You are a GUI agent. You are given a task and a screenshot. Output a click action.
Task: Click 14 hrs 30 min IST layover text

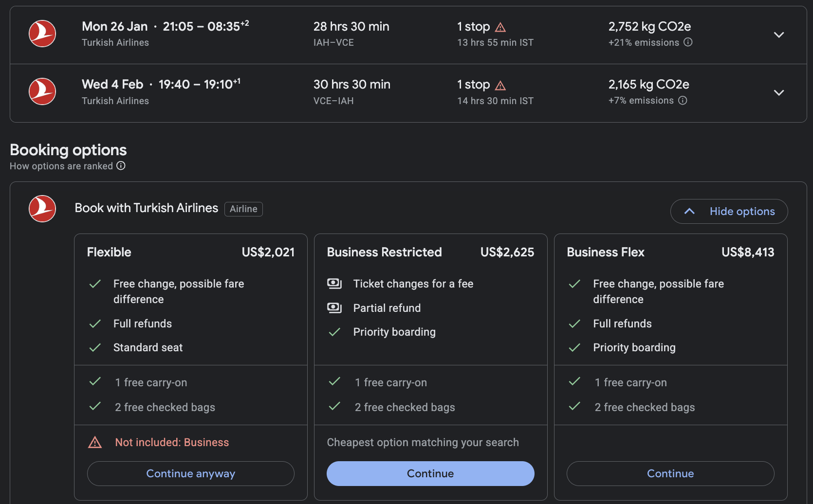coord(495,101)
